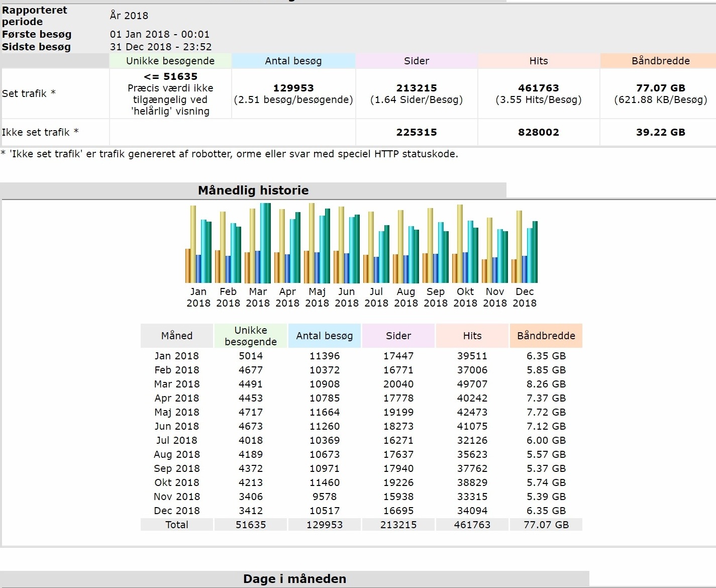716x588 pixels.
Task: Click the 'Total' row label
Action: (x=177, y=525)
